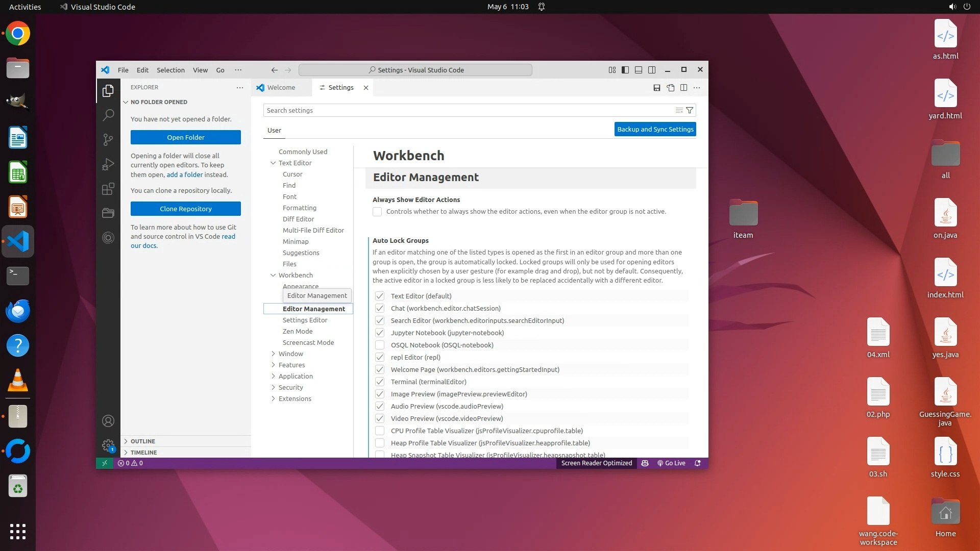Open the Search view in activity bar

pyautogui.click(x=108, y=115)
